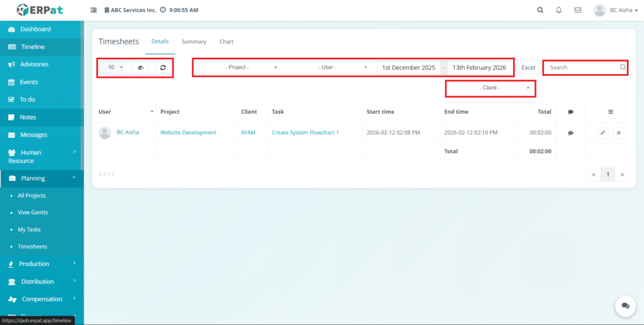The width and height of the screenshot is (644, 325).
Task: Open the User filter dropdown
Action: point(331,67)
